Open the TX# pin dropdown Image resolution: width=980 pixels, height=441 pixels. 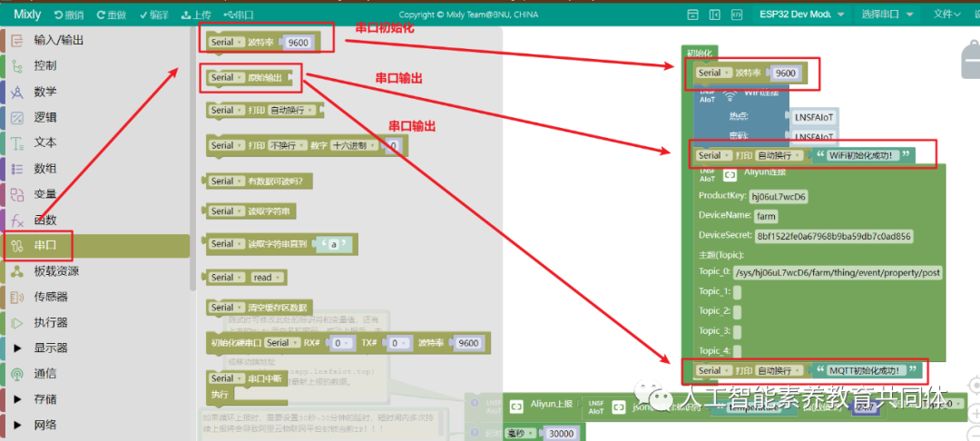point(397,343)
